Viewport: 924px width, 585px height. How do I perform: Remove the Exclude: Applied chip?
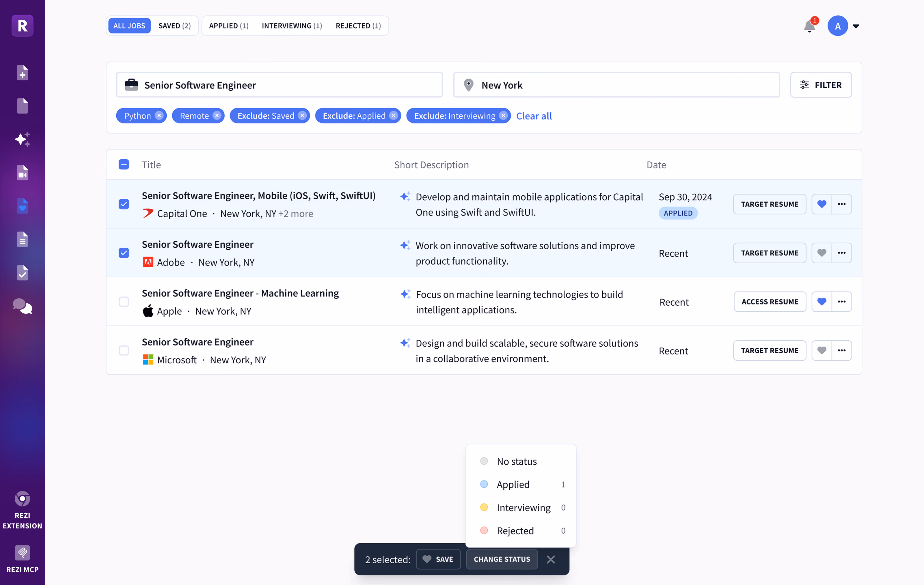pos(393,115)
